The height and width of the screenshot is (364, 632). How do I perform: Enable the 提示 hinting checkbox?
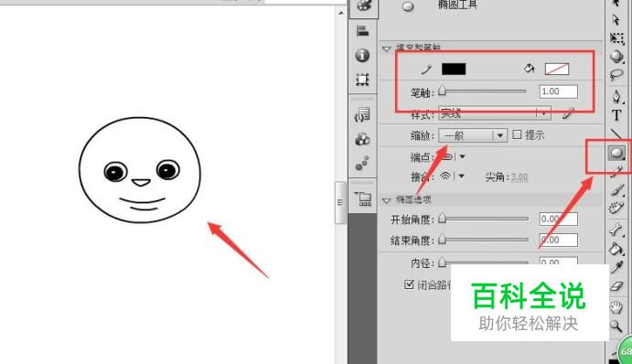[x=517, y=134]
